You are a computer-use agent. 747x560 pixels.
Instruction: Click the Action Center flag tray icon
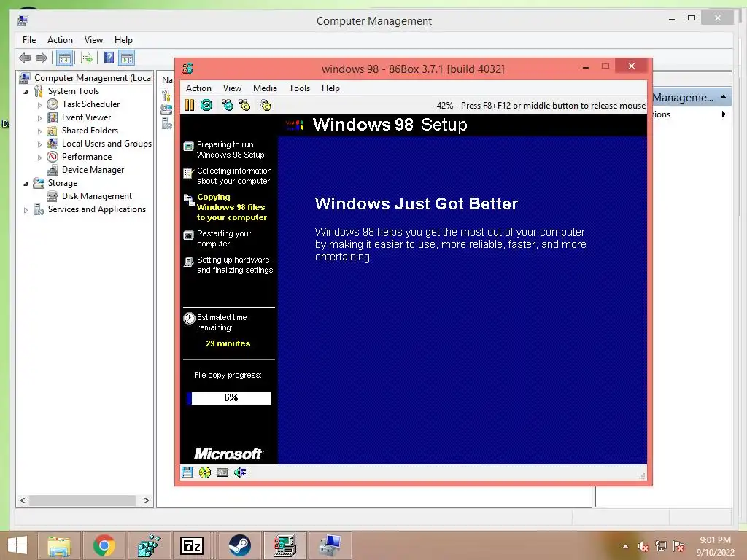point(678,546)
